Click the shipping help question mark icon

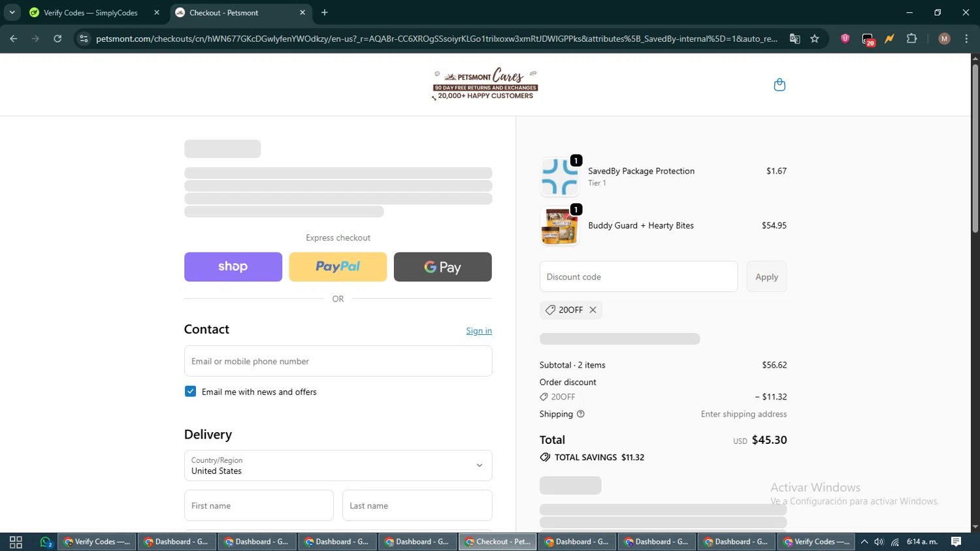[x=581, y=414]
